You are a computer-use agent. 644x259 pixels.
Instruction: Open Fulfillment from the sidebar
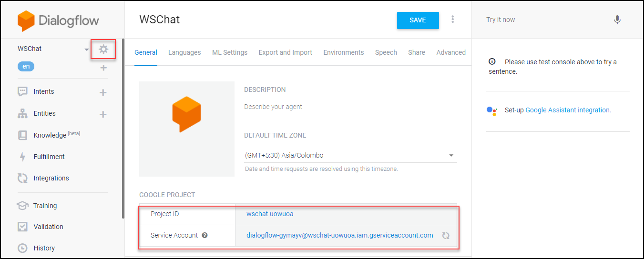(49, 157)
